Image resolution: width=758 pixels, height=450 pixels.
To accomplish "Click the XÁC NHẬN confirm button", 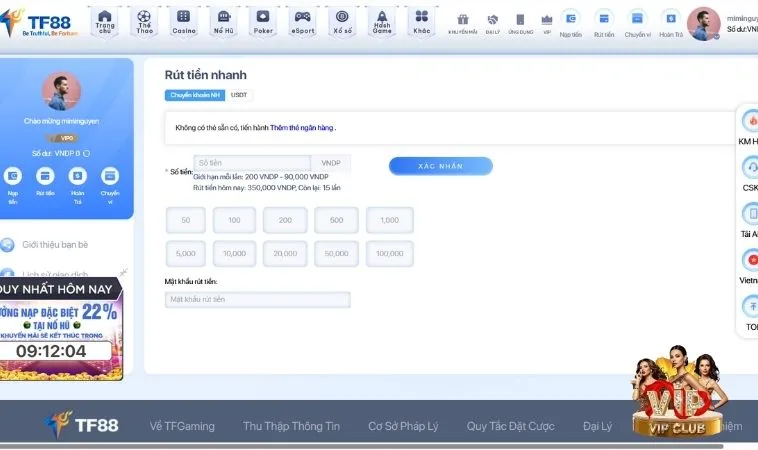I will click(x=440, y=166).
